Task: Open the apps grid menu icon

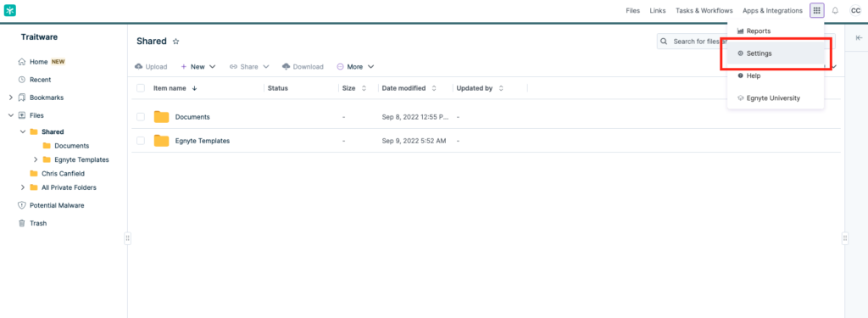Action: pyautogui.click(x=816, y=10)
